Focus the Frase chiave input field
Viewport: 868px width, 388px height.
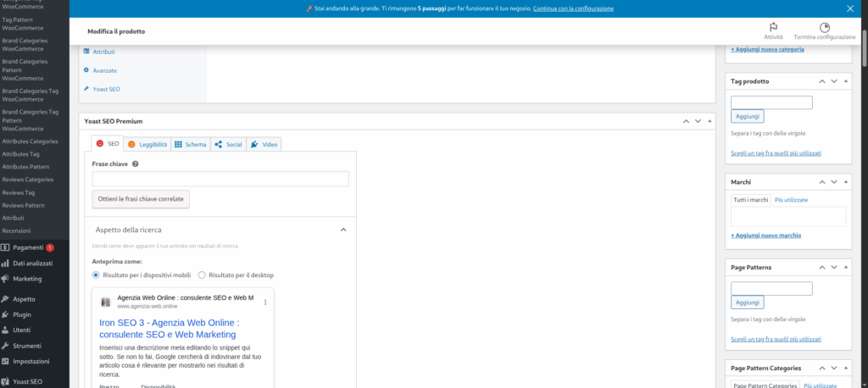click(220, 179)
